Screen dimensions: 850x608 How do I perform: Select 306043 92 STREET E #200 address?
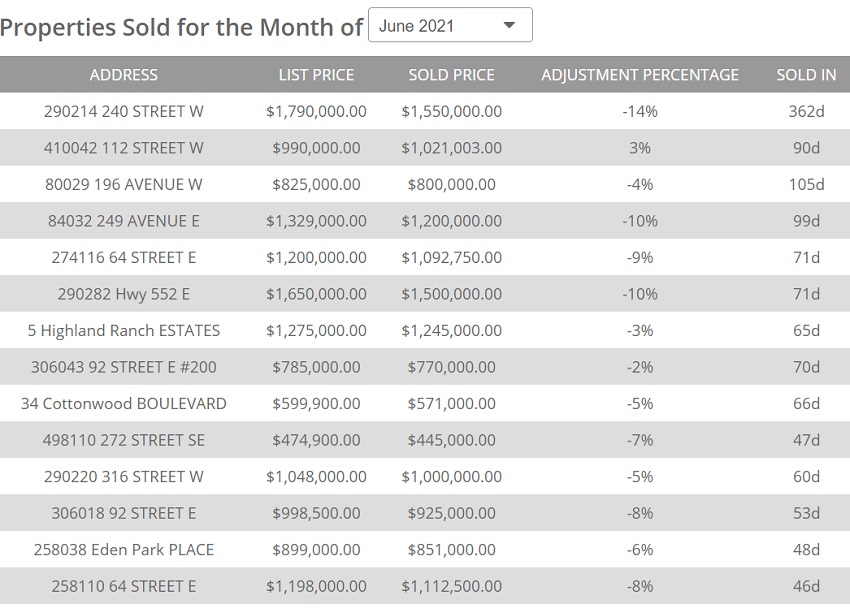coord(123,367)
